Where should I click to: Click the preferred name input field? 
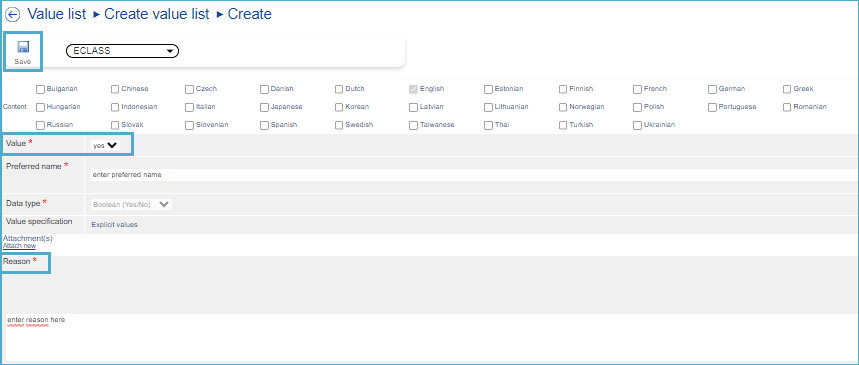(x=474, y=175)
